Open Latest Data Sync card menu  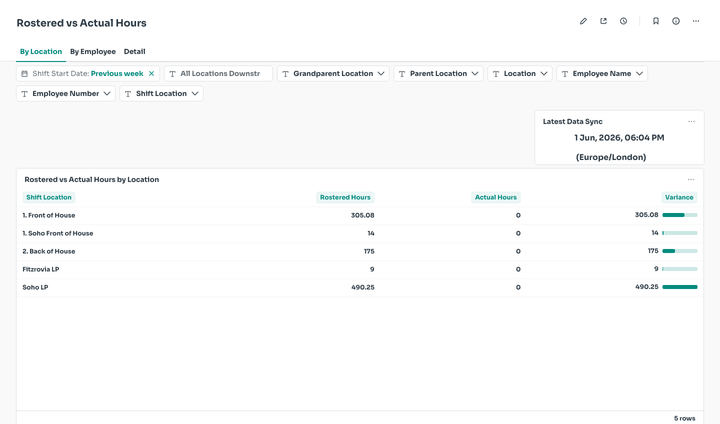692,122
